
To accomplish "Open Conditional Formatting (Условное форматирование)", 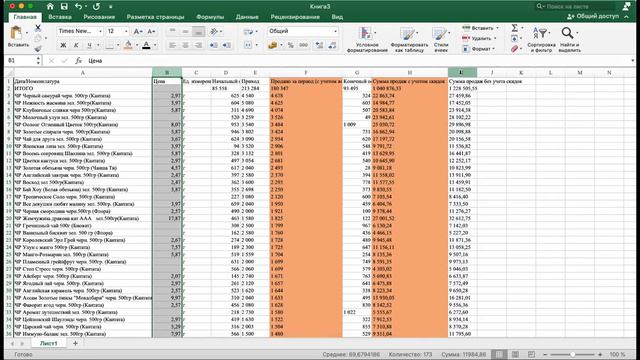I will point(367,39).
